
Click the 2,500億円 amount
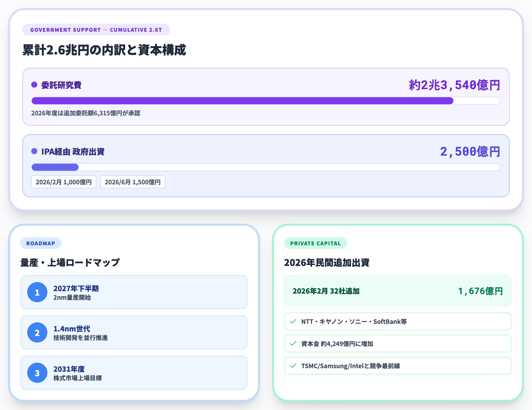pyautogui.click(x=470, y=152)
